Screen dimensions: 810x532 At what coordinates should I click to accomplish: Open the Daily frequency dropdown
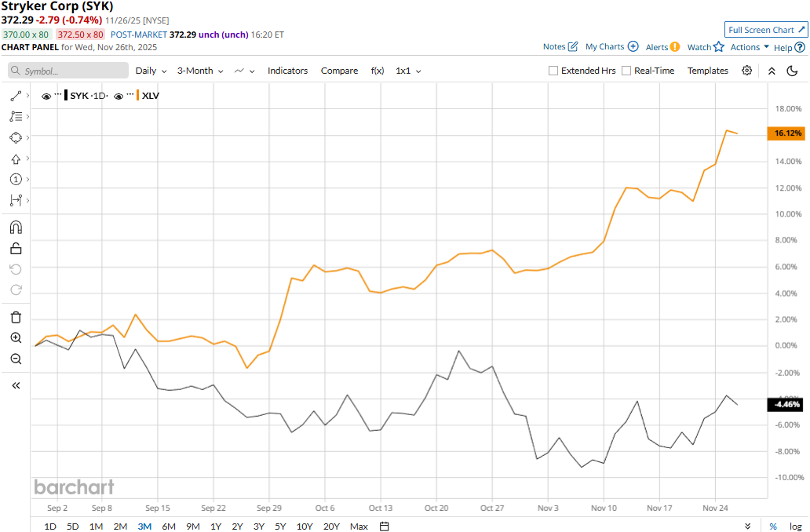(x=151, y=71)
